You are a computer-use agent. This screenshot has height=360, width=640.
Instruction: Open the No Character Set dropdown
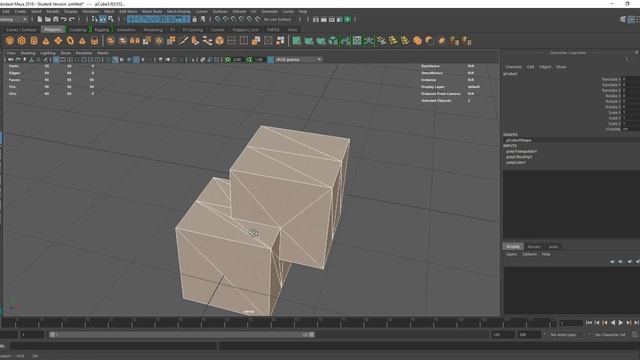click(610, 335)
